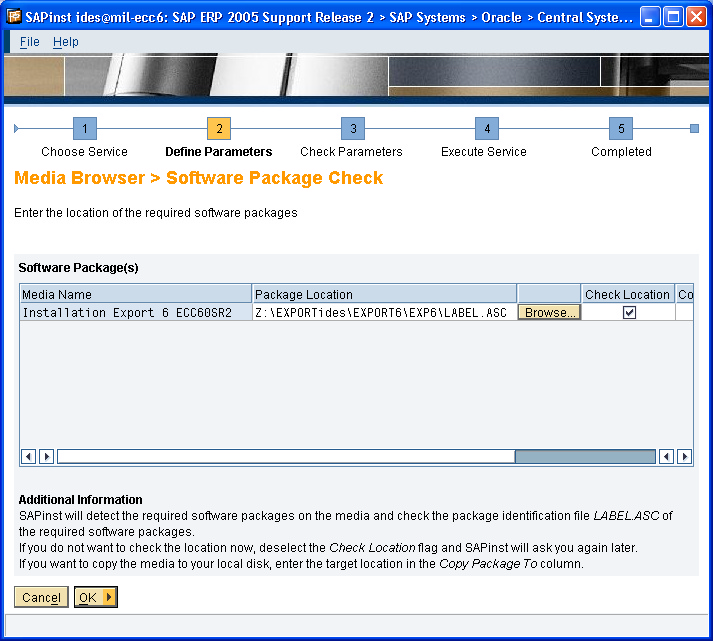
Task: Click the arrow icon on OK button
Action: point(109,597)
